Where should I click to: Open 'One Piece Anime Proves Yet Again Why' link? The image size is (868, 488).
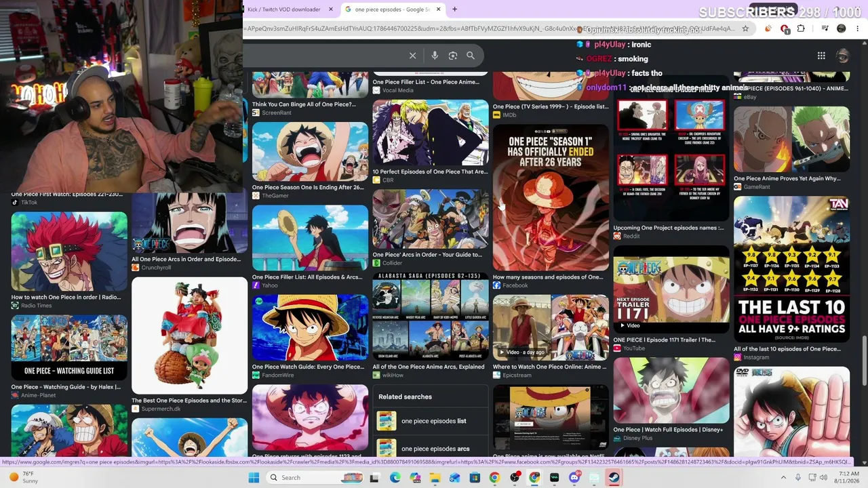787,178
